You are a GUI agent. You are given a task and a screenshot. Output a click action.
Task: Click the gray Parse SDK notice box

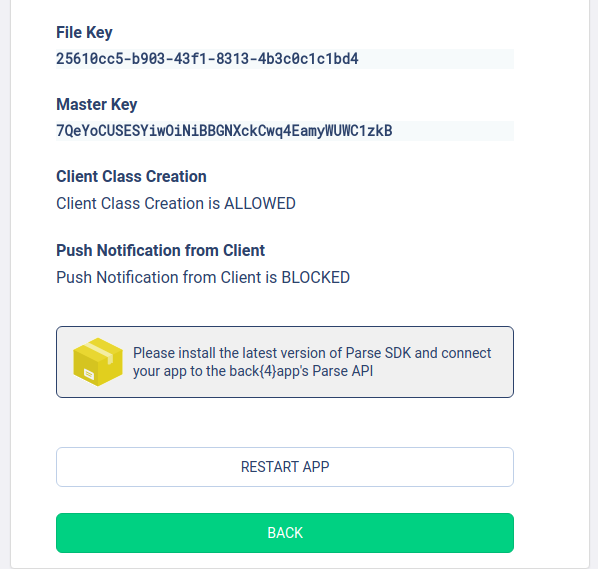pyautogui.click(x=285, y=362)
